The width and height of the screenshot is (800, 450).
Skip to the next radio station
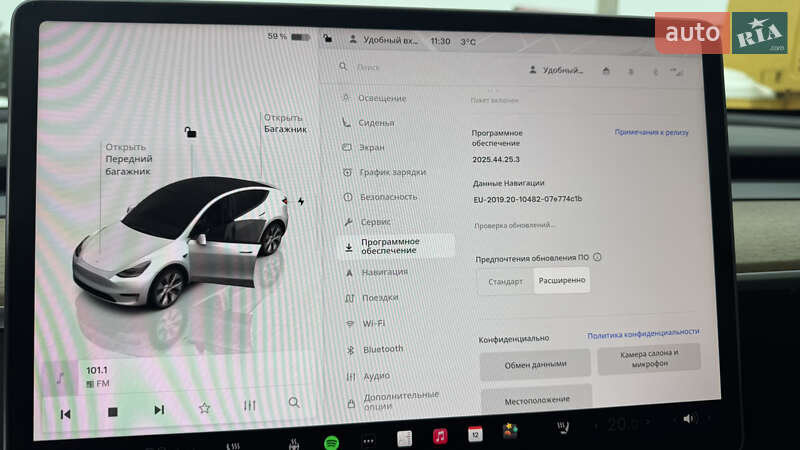point(159,410)
